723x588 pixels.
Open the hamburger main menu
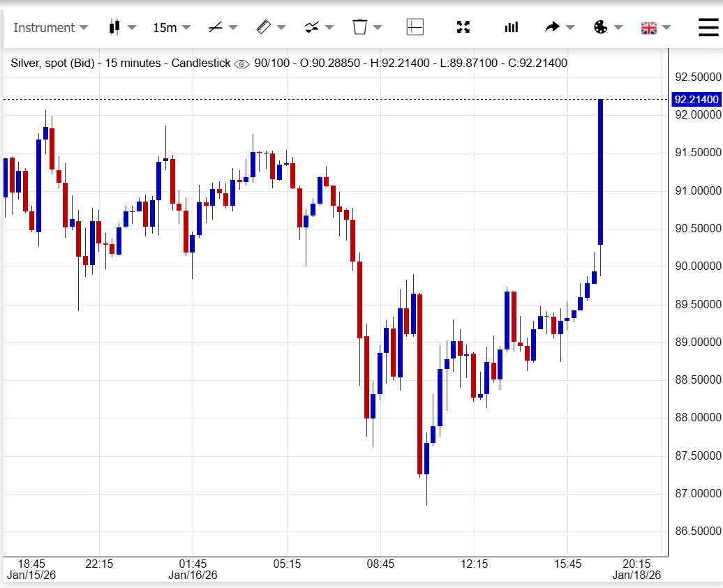(709, 27)
